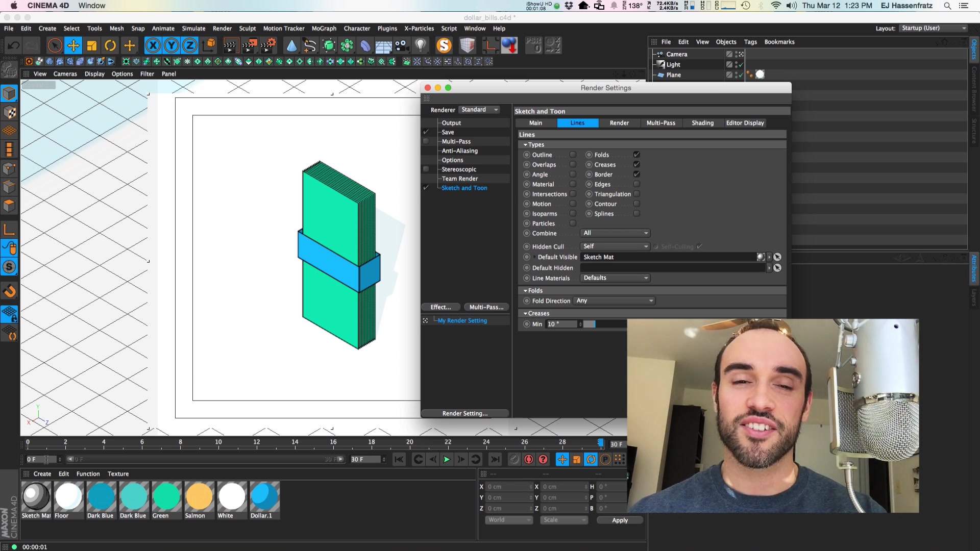The width and height of the screenshot is (980, 551).
Task: Click the Effect button at bottom
Action: [x=440, y=307]
